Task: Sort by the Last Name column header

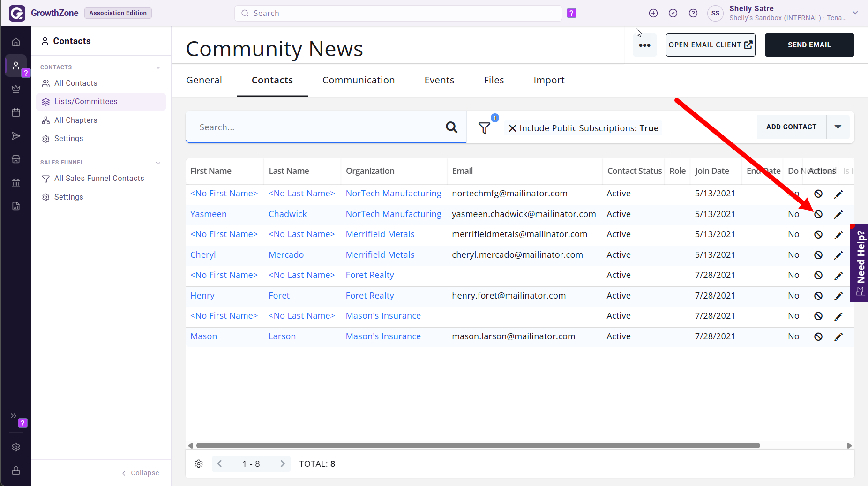Action: point(289,171)
